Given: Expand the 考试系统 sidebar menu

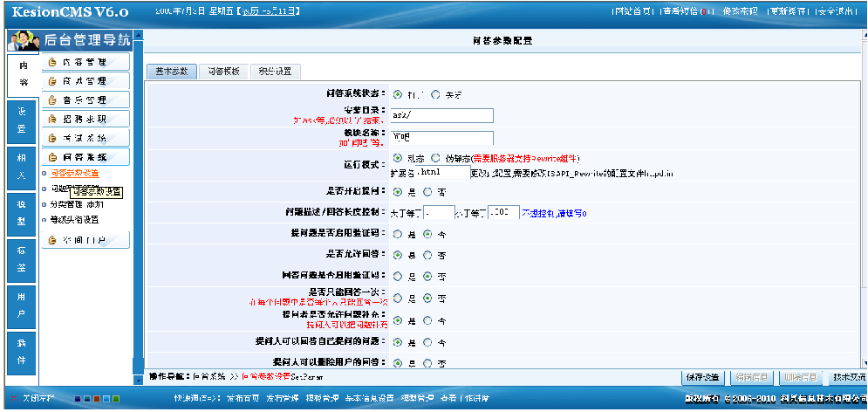Looking at the screenshot, I should pos(85,138).
